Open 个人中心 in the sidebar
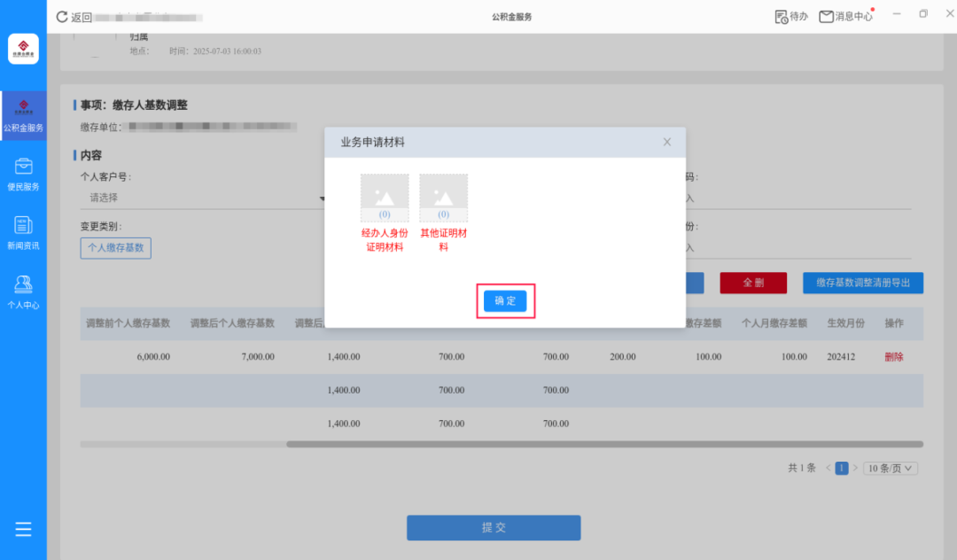Image resolution: width=957 pixels, height=560 pixels. tap(23, 292)
